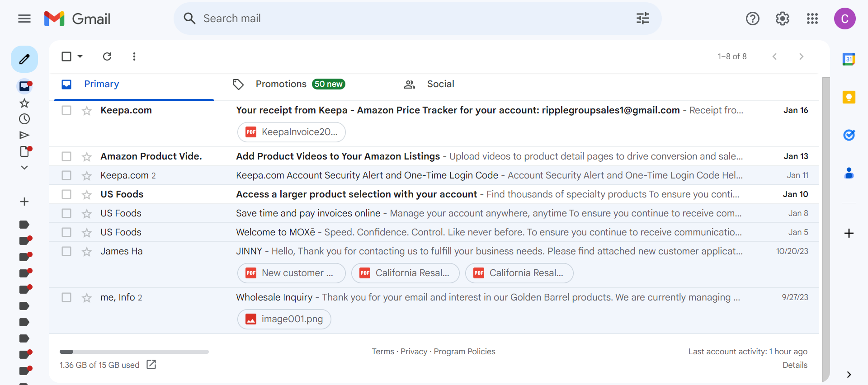Open Google Keep side panel icon

pyautogui.click(x=849, y=97)
